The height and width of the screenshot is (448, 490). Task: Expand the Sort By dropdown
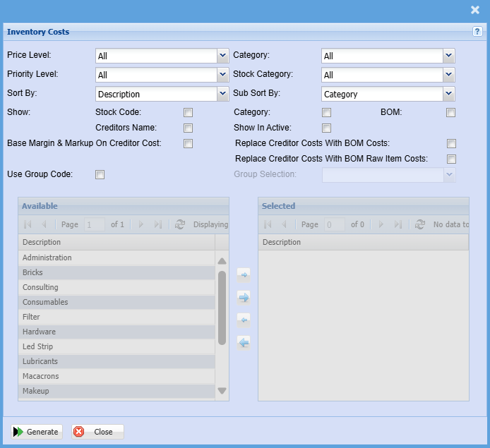223,94
